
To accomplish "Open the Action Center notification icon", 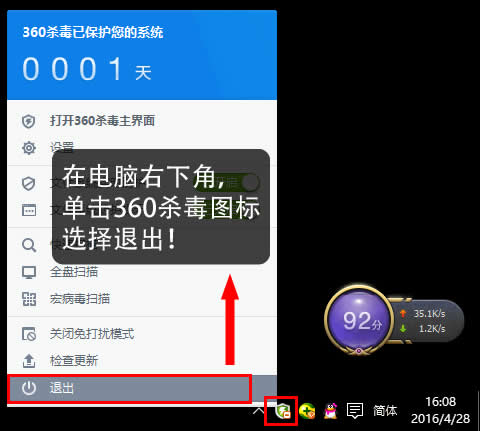I will 355,411.
